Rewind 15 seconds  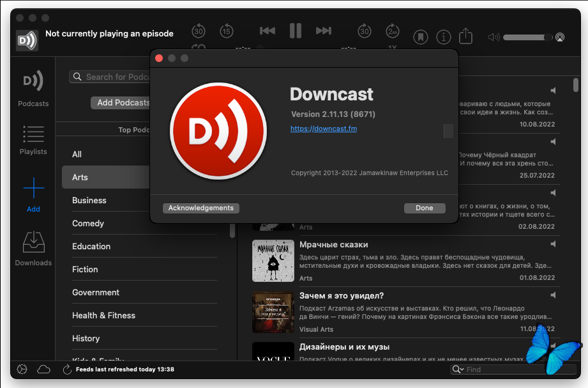227,31
